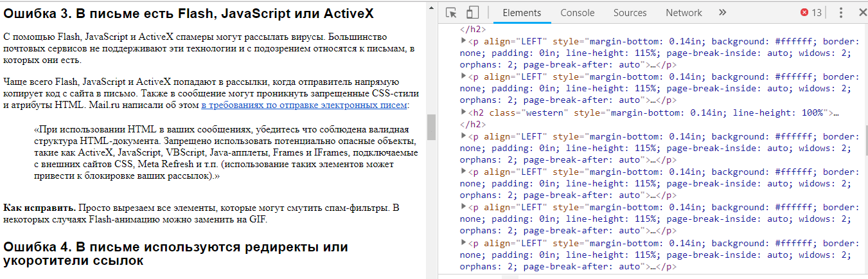Switch to the Elements tab
Image resolution: width=868 pixels, height=279 pixels.
point(522,12)
